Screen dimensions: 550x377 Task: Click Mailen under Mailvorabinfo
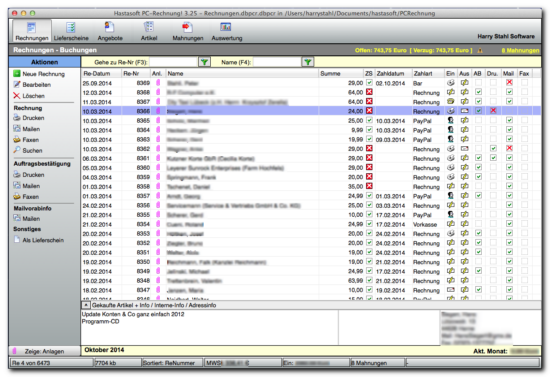(27, 218)
